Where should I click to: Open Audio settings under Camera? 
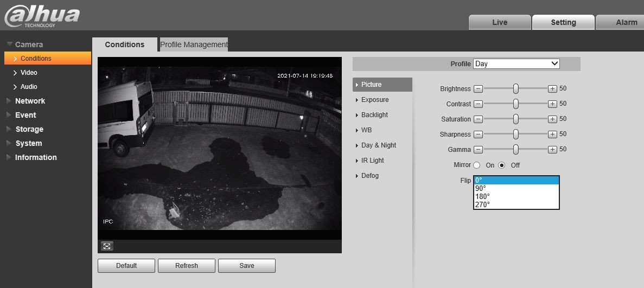coord(29,87)
